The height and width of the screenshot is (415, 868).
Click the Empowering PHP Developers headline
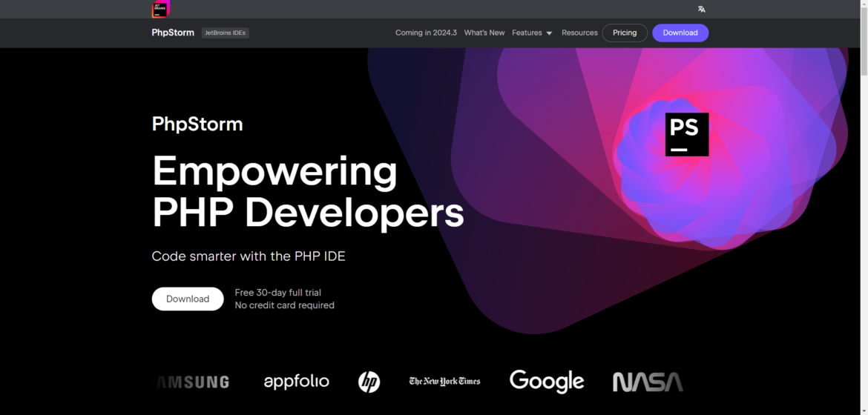tap(308, 192)
